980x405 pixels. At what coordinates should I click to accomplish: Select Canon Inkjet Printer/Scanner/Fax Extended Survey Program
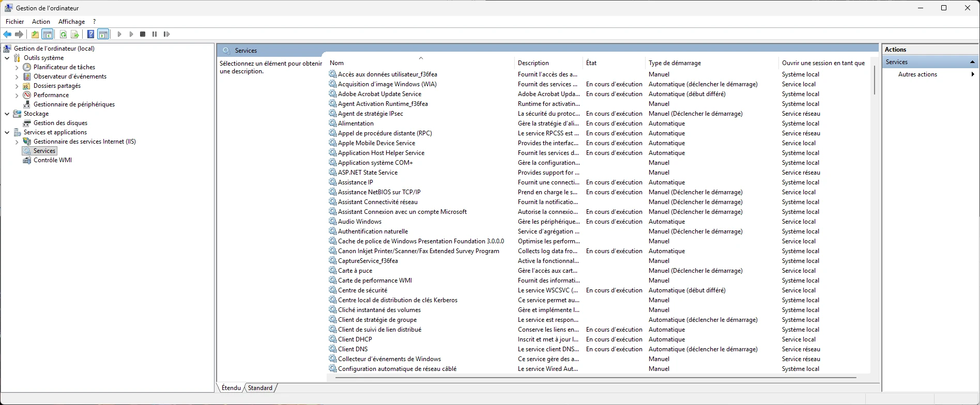tap(599, 251)
